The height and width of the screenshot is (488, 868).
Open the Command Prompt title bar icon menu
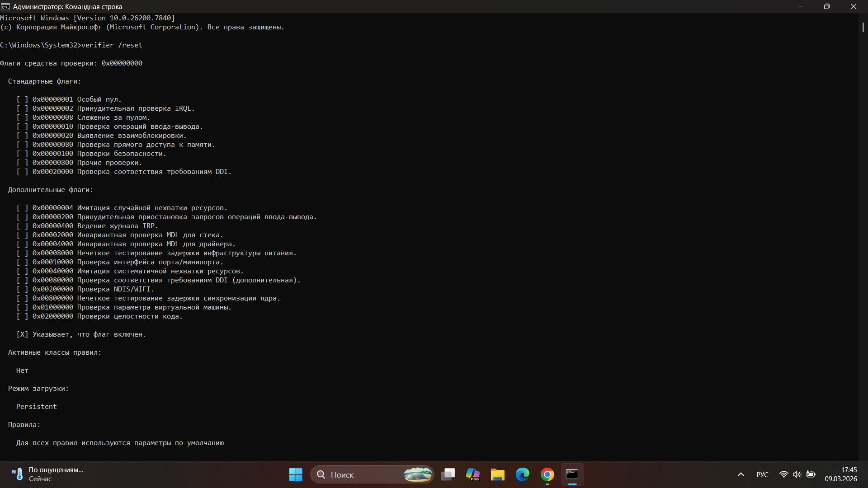click(x=5, y=6)
